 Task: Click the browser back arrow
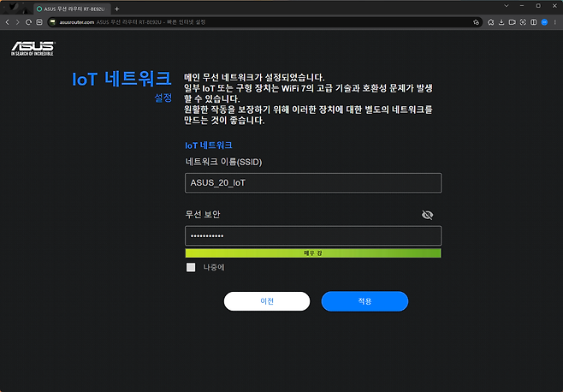(x=8, y=21)
